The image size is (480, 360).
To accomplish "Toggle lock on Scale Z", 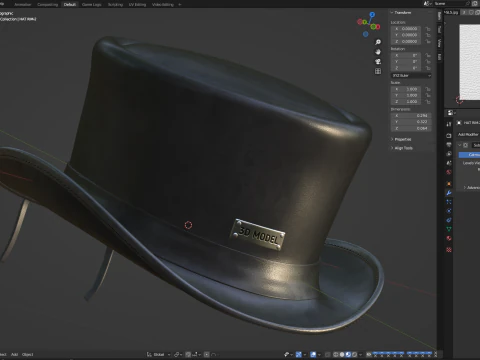I will coord(428,102).
